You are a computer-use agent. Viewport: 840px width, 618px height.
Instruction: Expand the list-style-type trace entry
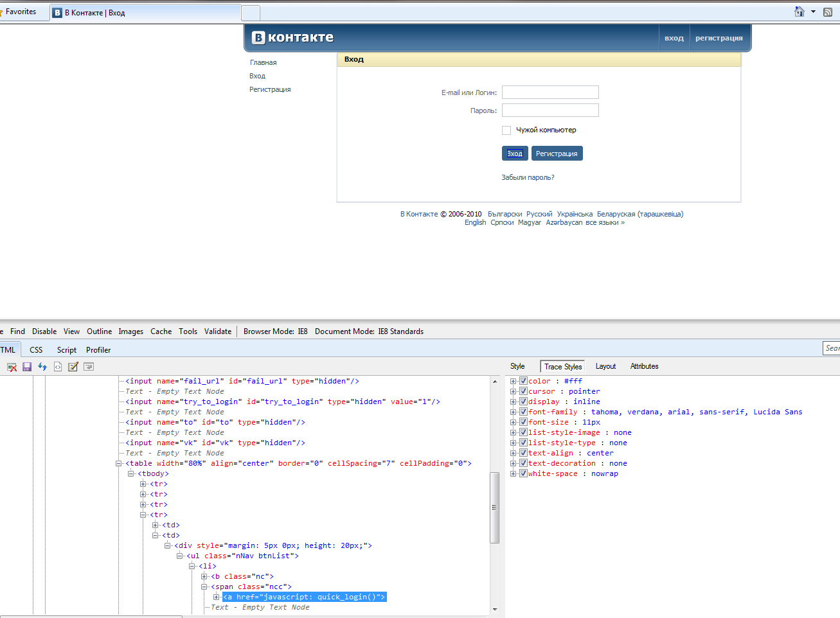[514, 443]
